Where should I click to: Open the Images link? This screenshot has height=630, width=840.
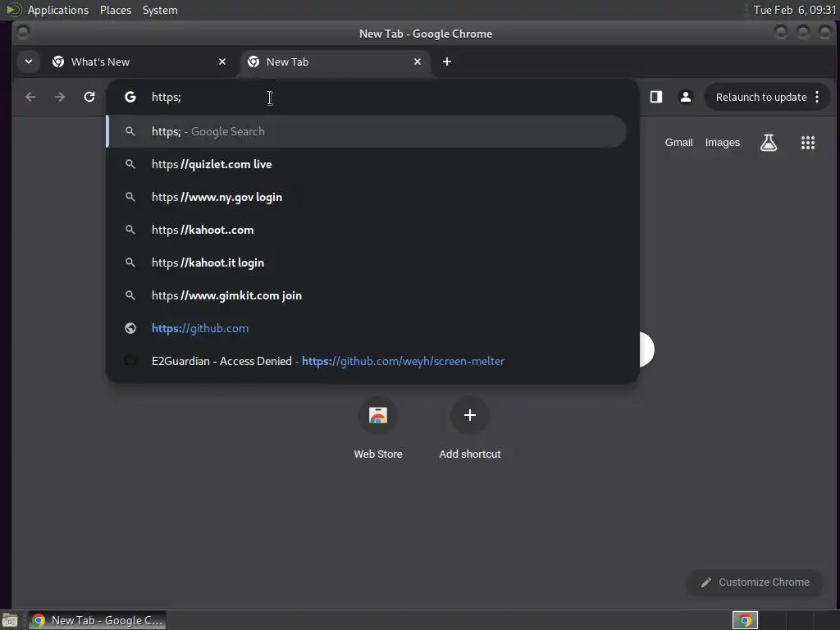coord(722,143)
